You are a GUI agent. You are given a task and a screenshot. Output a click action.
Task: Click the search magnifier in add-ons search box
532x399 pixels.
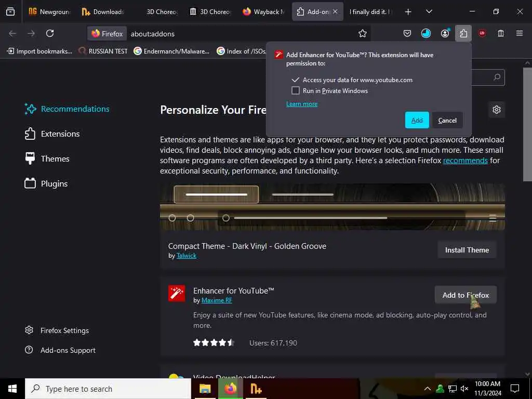[x=497, y=77]
